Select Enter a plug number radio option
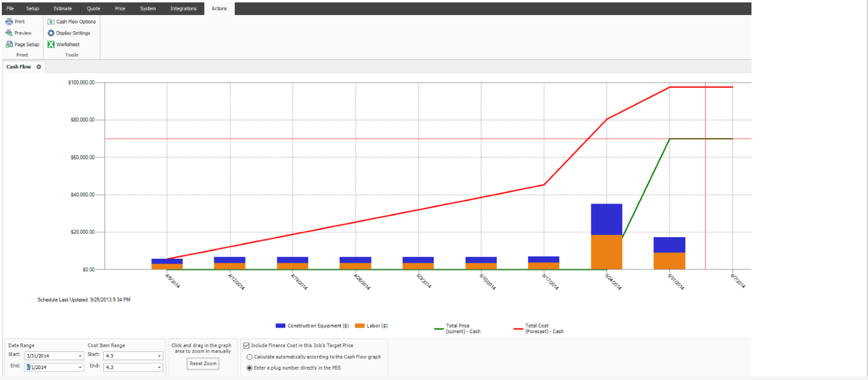This screenshot has height=380, width=868. [x=249, y=368]
